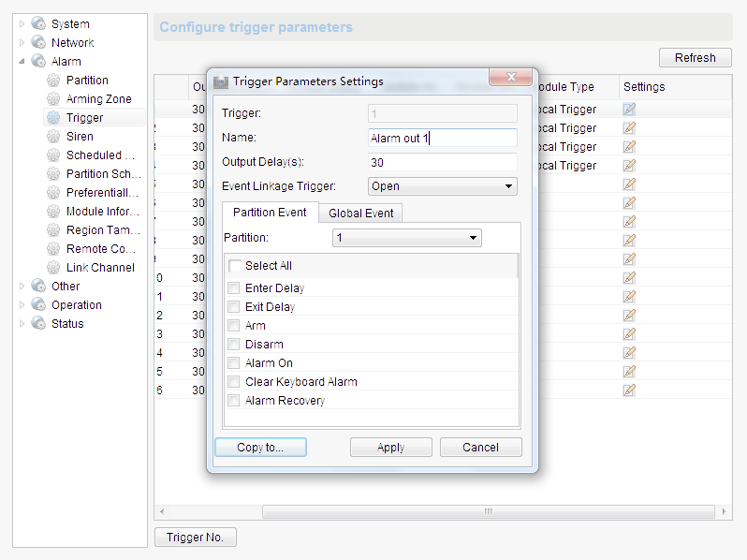Click the cog icon beside Siren
This screenshot has width=747, height=560.
(53, 137)
